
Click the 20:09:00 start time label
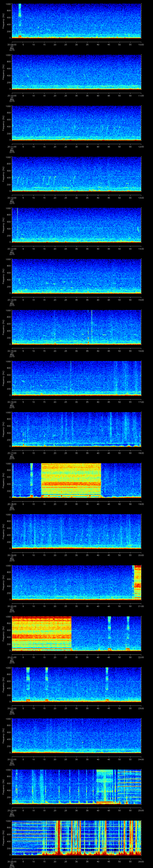12,44
